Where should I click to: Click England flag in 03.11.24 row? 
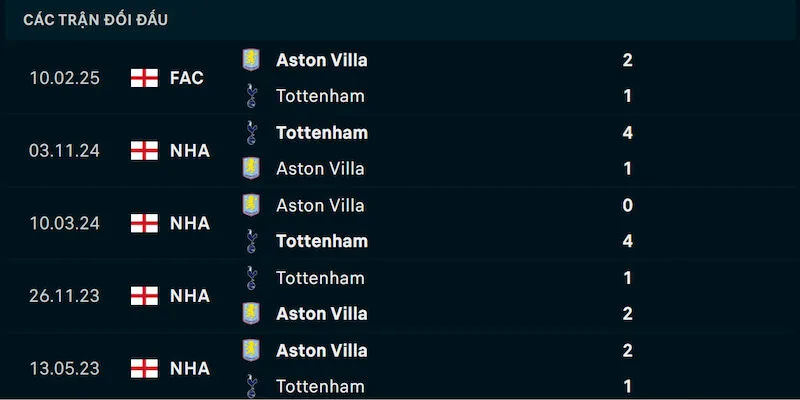[145, 151]
